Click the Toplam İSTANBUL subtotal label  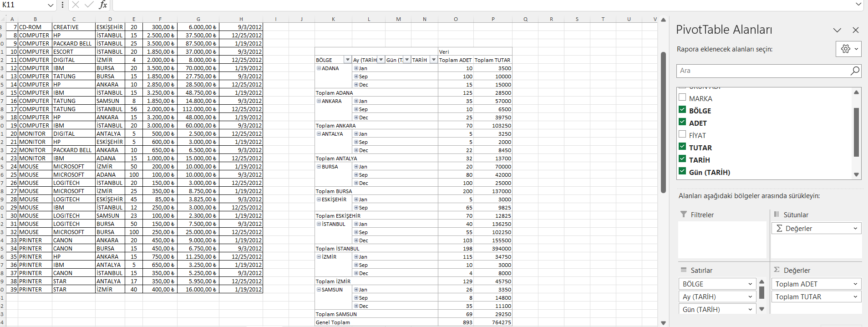coord(338,249)
